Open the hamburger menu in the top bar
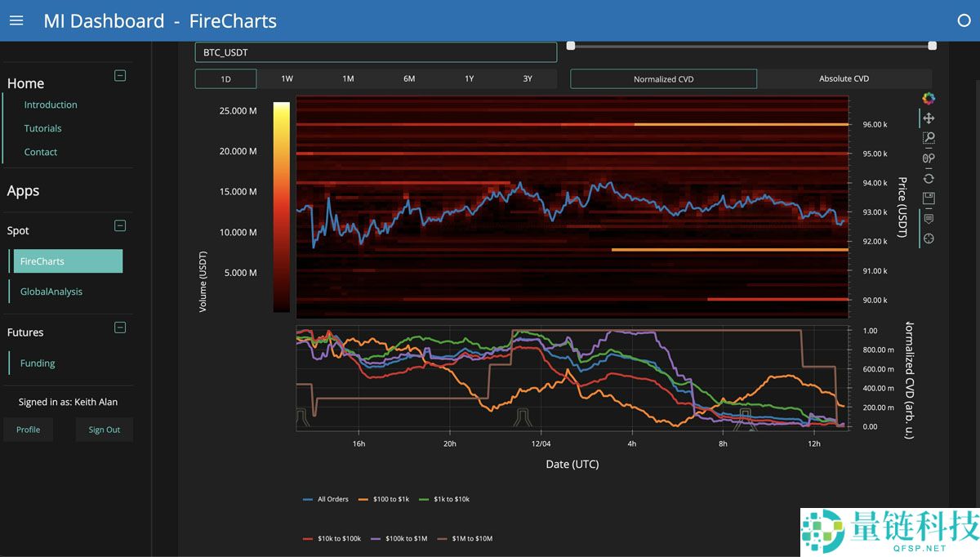This screenshot has width=980, height=557. [x=16, y=20]
